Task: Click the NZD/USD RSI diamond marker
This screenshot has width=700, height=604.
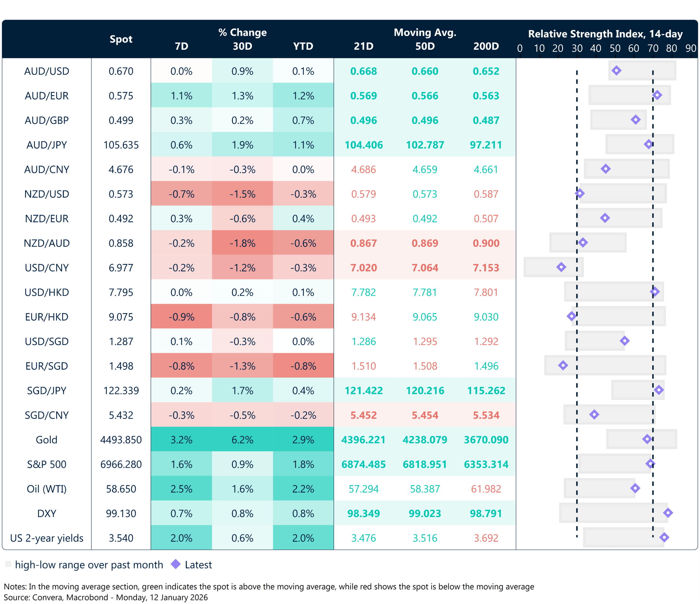Action: coord(580,193)
